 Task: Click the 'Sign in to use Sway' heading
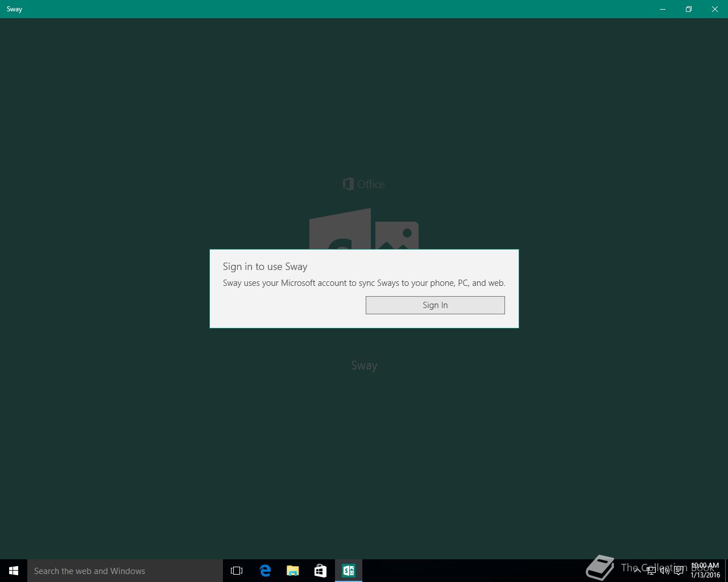(x=265, y=267)
